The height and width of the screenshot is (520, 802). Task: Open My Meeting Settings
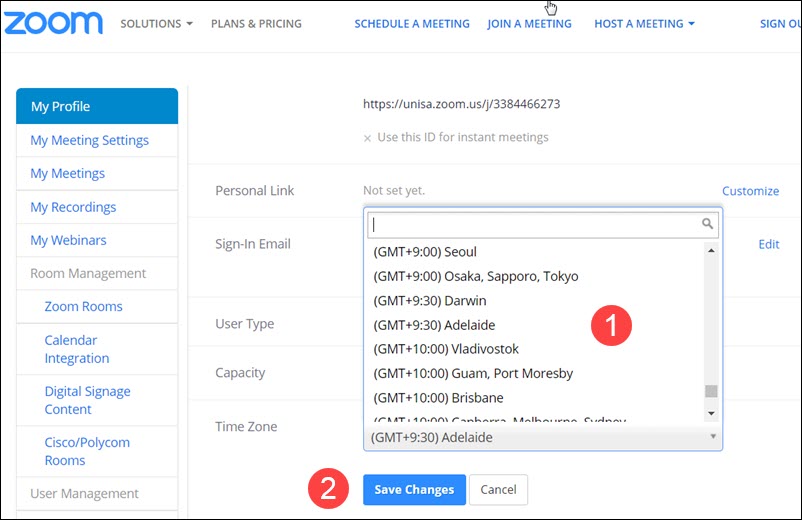[90, 140]
